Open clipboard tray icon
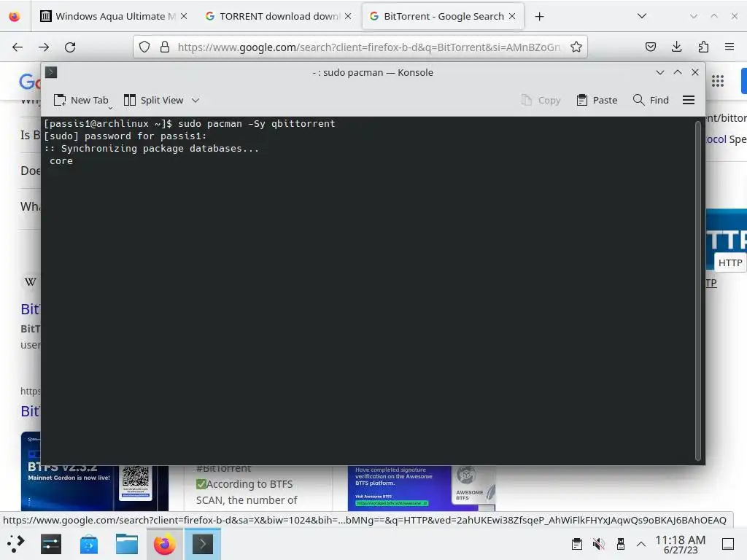Viewport: 747px width, 560px height. pyautogui.click(x=576, y=544)
